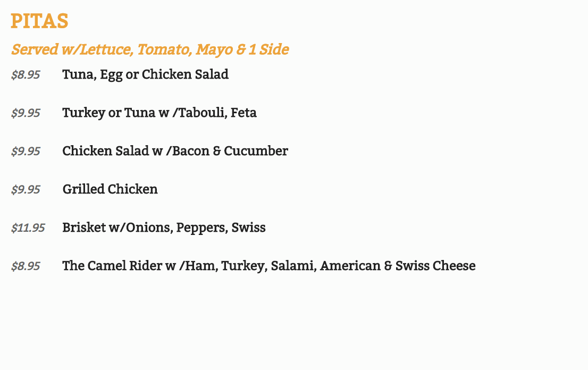Image resolution: width=588 pixels, height=370 pixels.
Task: Choose Chicken Salad w/Bacon & Cucumber
Action: point(175,151)
